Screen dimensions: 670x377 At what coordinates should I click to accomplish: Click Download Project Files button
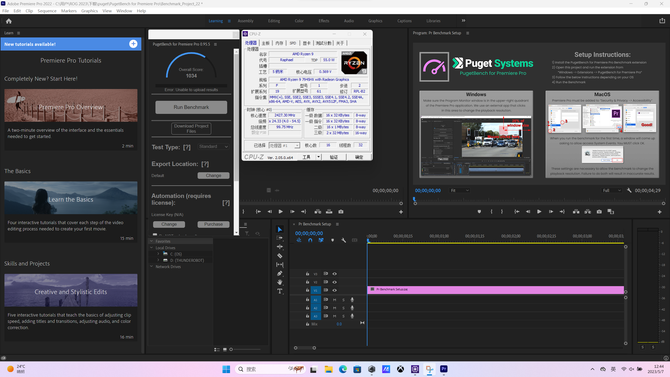191,128
